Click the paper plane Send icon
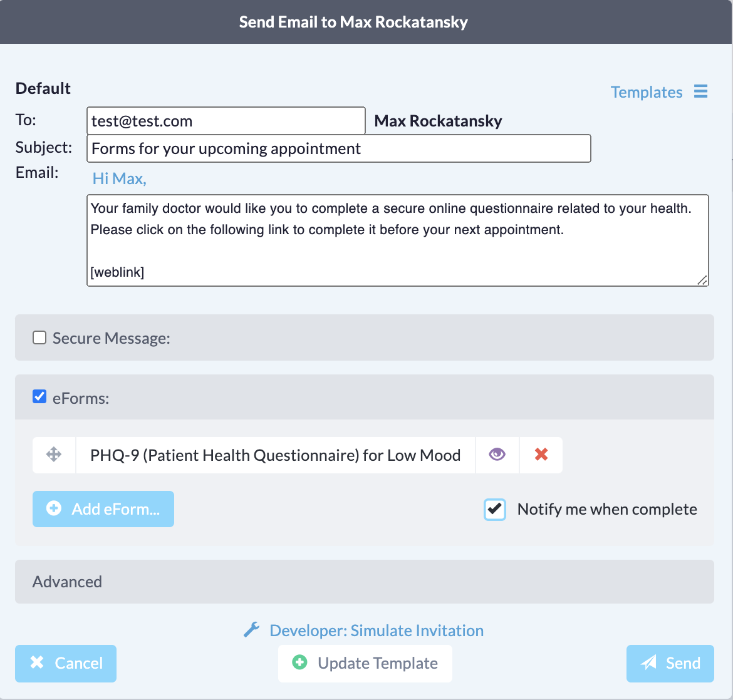 (649, 663)
